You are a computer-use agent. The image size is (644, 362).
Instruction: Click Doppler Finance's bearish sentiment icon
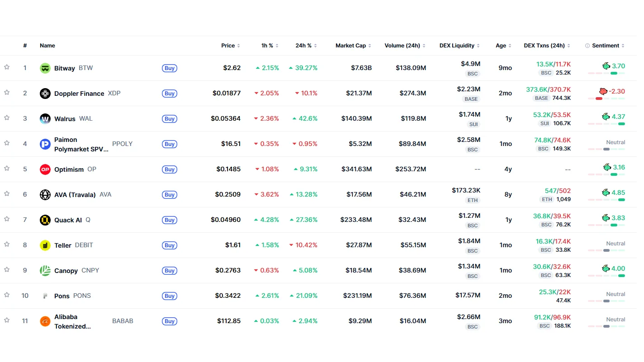[x=603, y=91]
